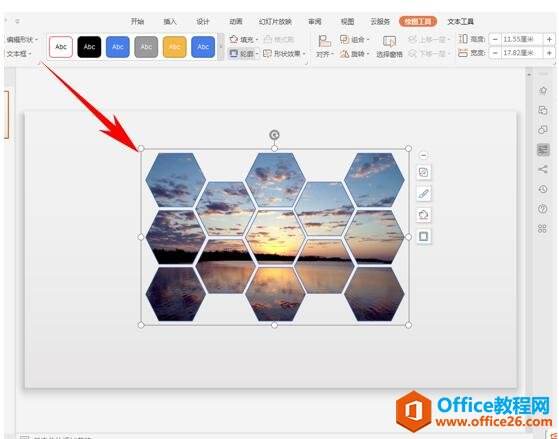The height and width of the screenshot is (439, 559).
Task: Click the 轮廓 (Outline) icon
Action: tap(234, 54)
